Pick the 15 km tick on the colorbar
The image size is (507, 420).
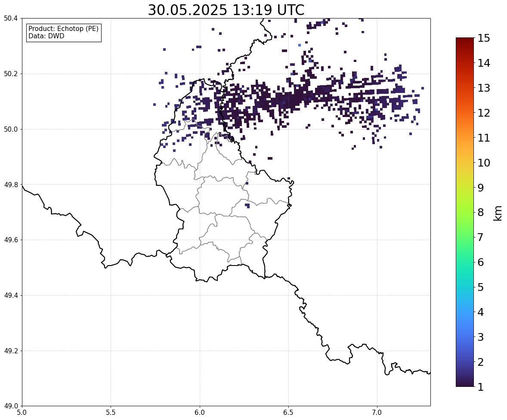(x=483, y=38)
